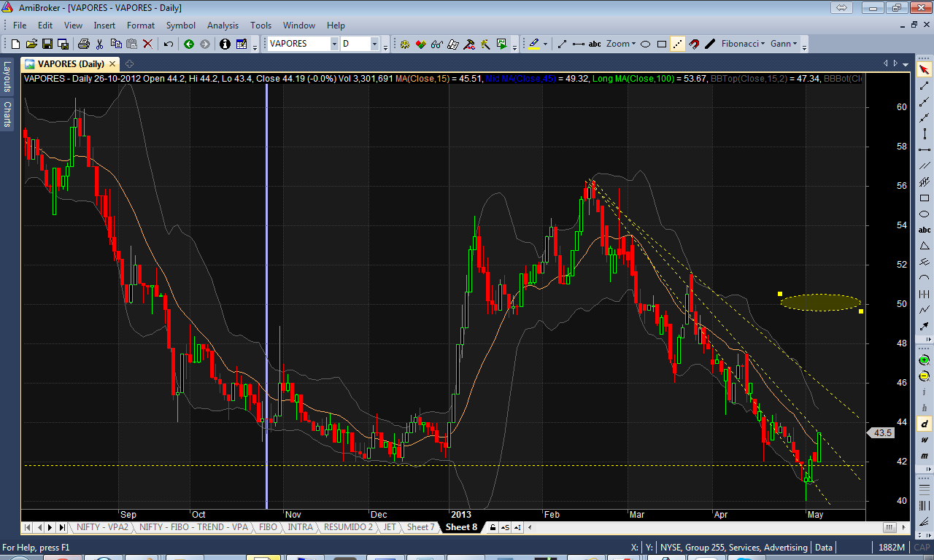
Task: Select the ellipse drawing tool
Action: (x=645, y=44)
